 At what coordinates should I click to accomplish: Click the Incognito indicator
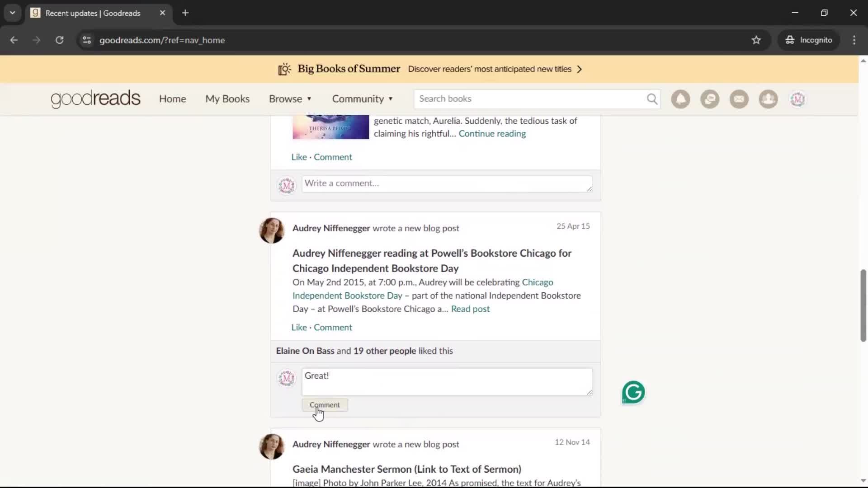pos(809,40)
